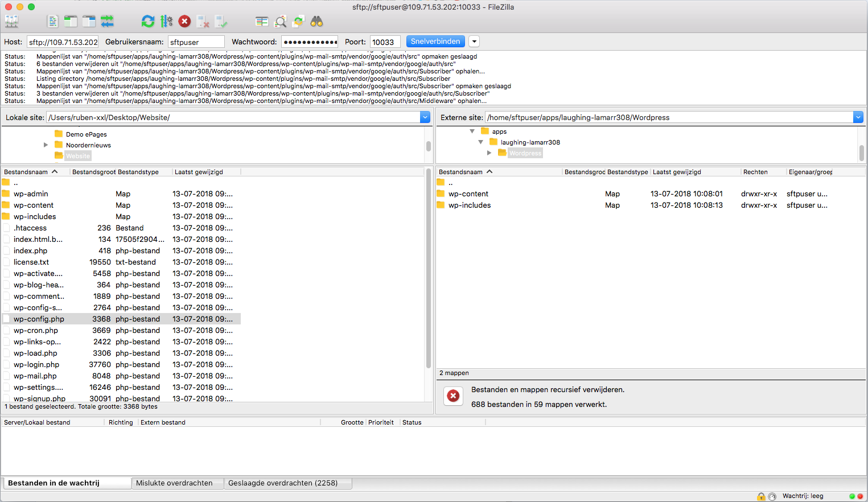Switch to Mislukte overdrachten tab
The width and height of the screenshot is (868, 502).
(x=177, y=483)
